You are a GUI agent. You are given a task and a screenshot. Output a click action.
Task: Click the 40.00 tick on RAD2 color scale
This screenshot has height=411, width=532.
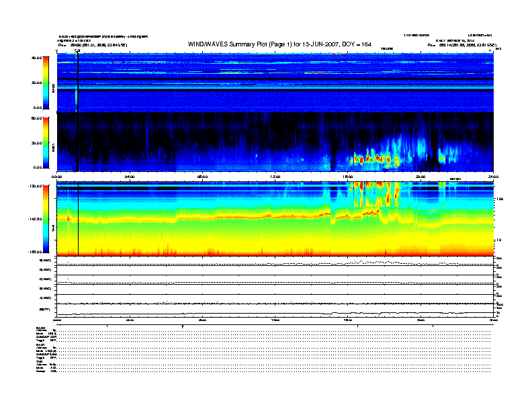click(x=36, y=58)
